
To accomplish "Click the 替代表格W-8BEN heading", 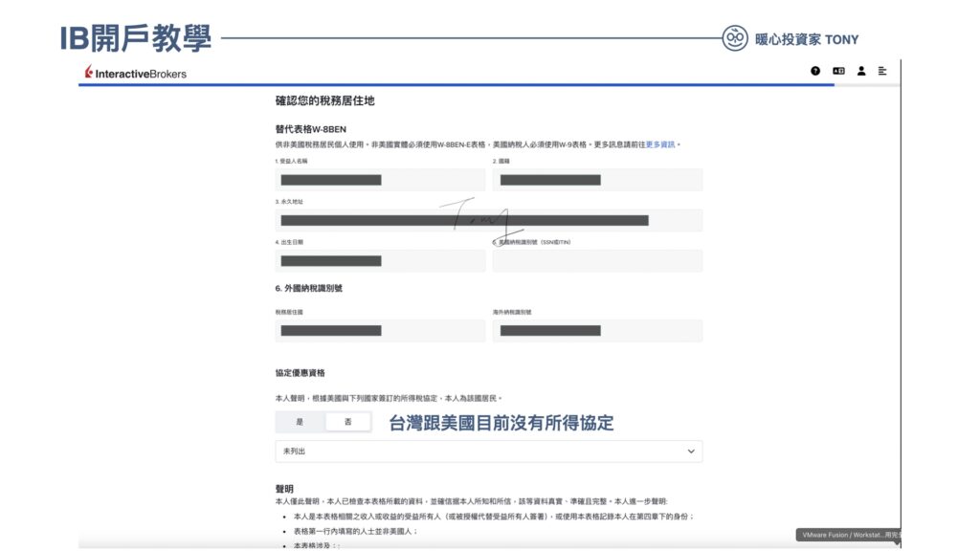I will 311,129.
